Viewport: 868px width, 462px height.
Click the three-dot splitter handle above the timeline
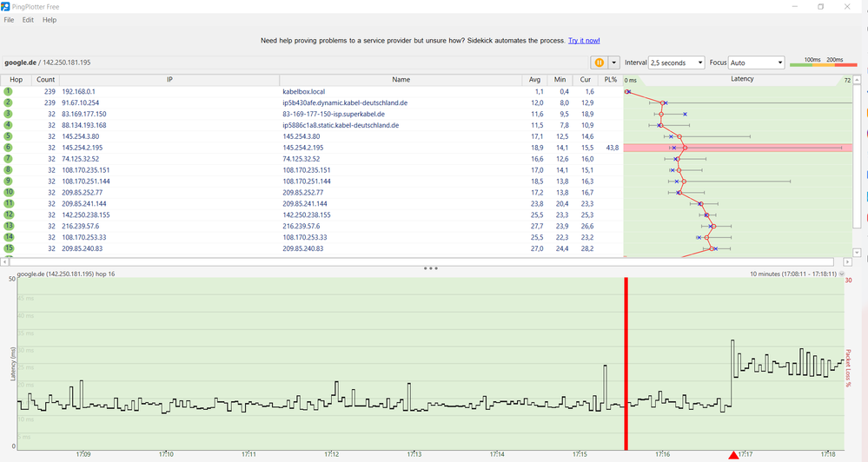(x=431, y=268)
